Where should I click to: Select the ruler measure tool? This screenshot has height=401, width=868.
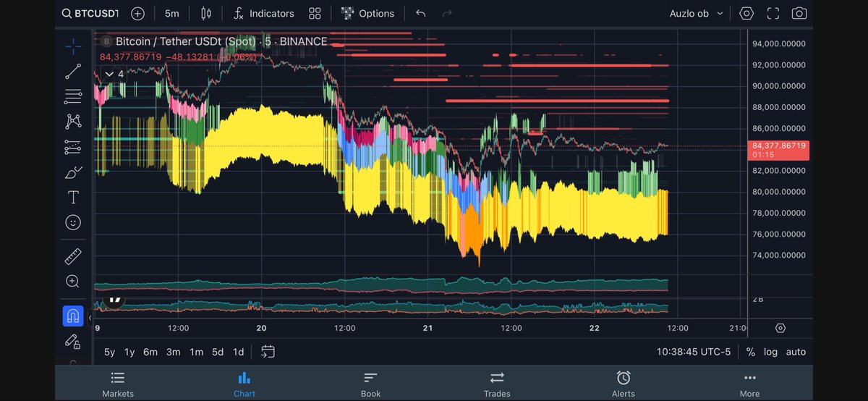tap(73, 256)
